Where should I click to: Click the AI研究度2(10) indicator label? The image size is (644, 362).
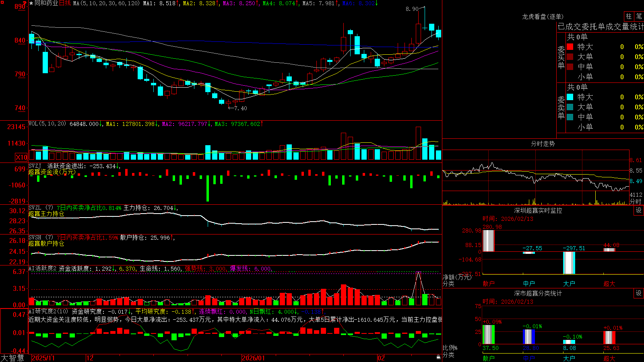click(x=48, y=311)
